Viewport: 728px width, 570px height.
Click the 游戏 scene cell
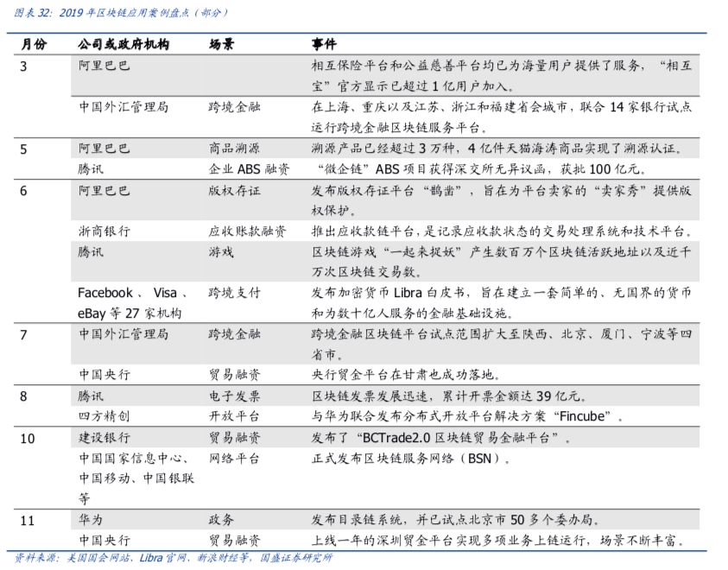click(221, 252)
